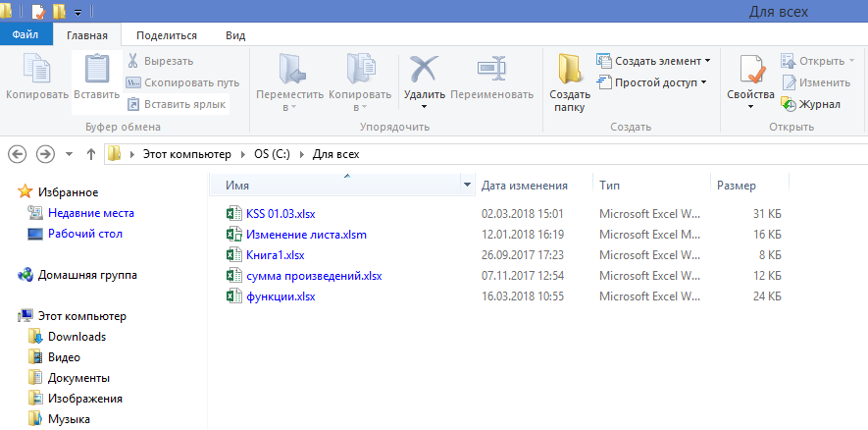Click the Создать папку folder icon

569,69
